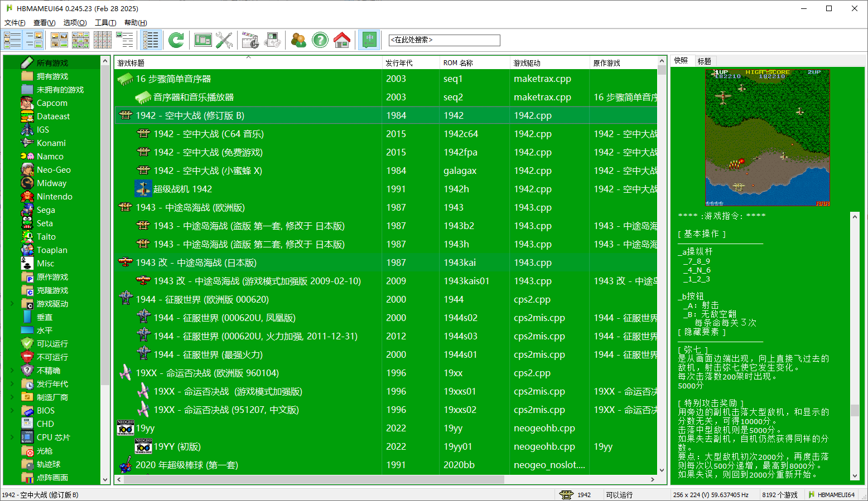The width and height of the screenshot is (868, 501).
Task: Select game row 超级战机 1942
Action: tap(386, 189)
